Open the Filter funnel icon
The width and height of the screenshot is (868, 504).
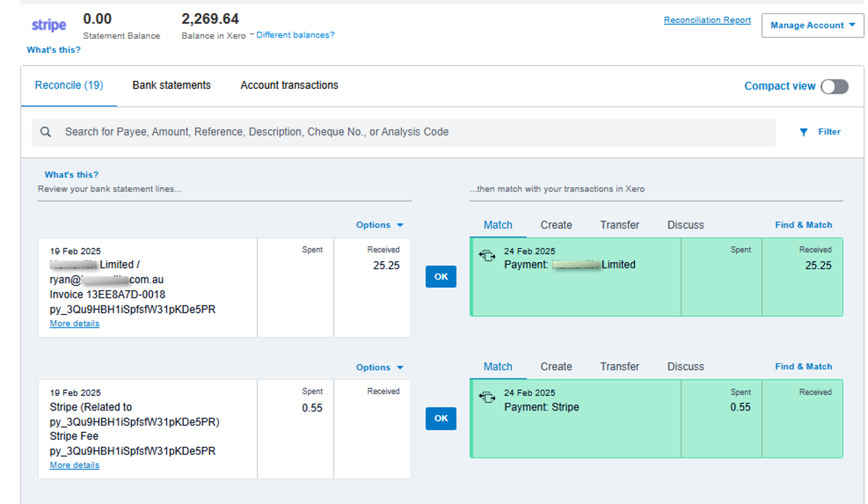pos(804,132)
